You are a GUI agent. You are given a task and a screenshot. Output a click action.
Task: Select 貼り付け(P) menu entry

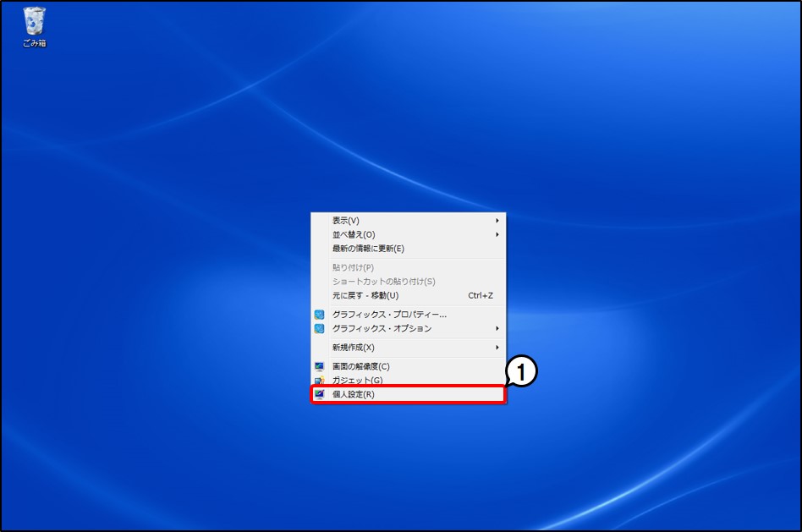click(x=408, y=267)
